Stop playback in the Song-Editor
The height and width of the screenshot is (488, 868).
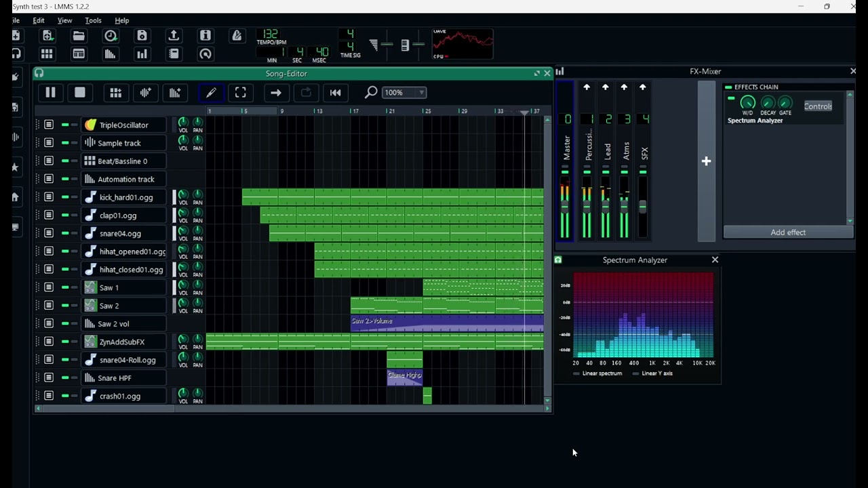point(80,93)
